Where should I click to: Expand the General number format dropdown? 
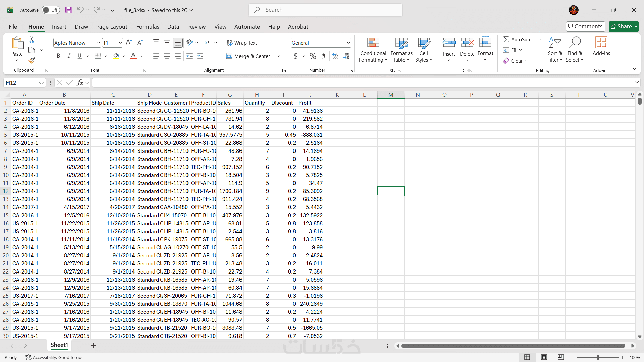click(x=348, y=43)
